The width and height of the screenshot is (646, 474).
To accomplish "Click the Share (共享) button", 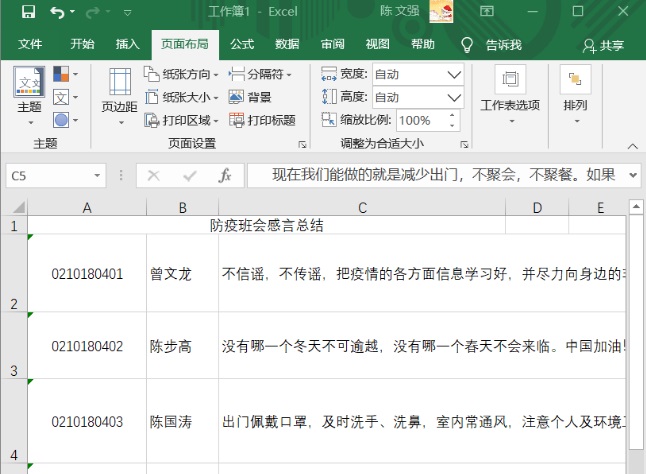I will click(x=603, y=45).
